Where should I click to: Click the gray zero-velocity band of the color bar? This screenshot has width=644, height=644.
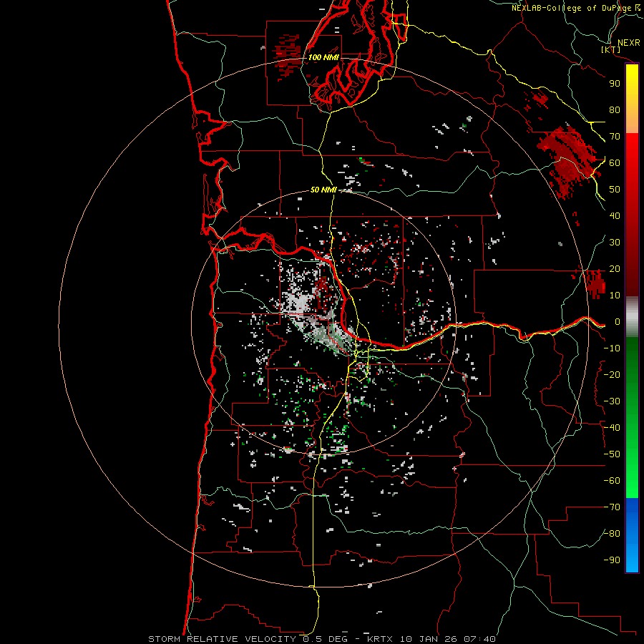(632, 317)
